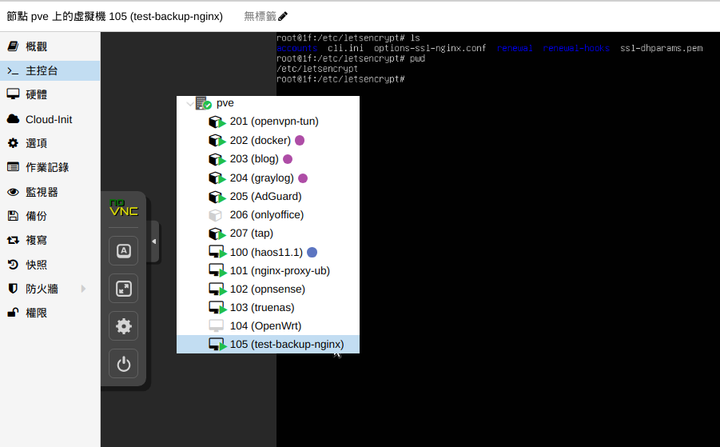Edit tags with the pencil icon
Screen dimensions: 720x447
click(x=283, y=17)
